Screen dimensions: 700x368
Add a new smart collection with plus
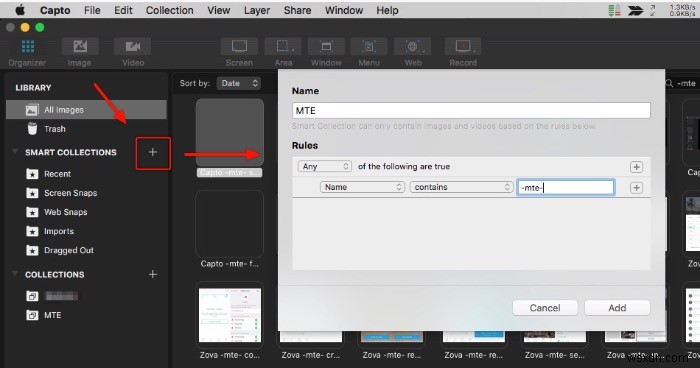coord(153,152)
